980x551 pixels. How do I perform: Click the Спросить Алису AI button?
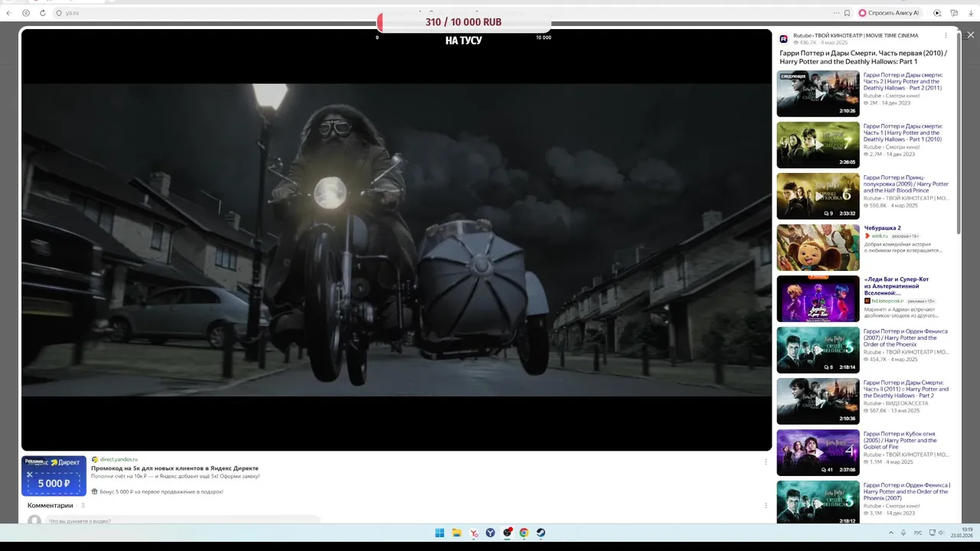point(889,13)
